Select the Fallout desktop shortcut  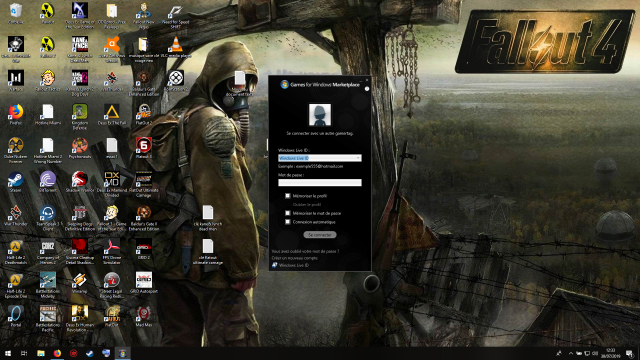pos(48,13)
